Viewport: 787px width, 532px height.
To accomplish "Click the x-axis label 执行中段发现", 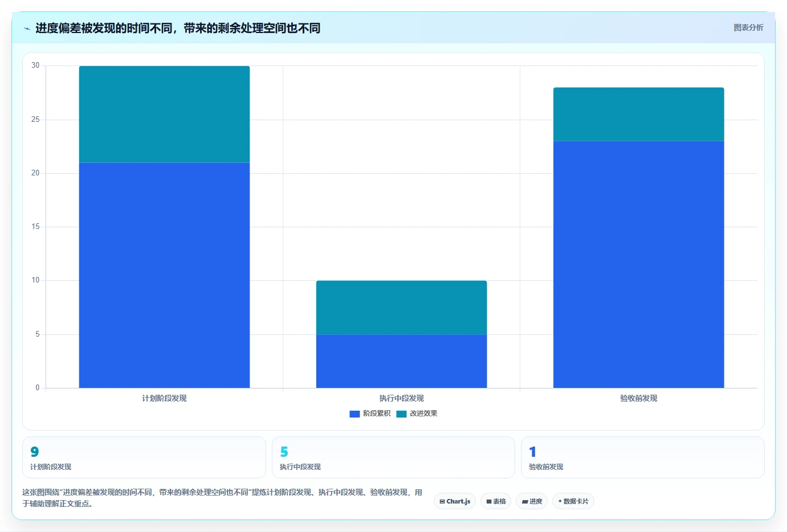I will (401, 398).
